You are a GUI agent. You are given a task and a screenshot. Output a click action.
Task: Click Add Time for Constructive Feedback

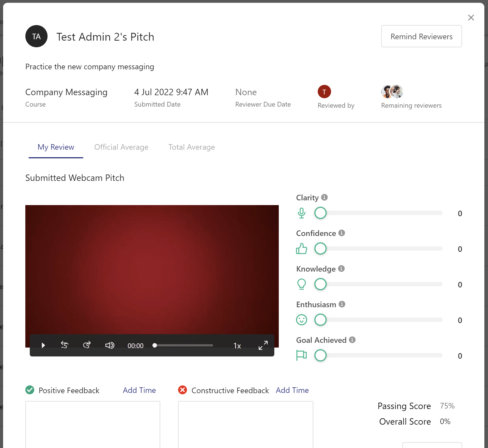click(292, 390)
